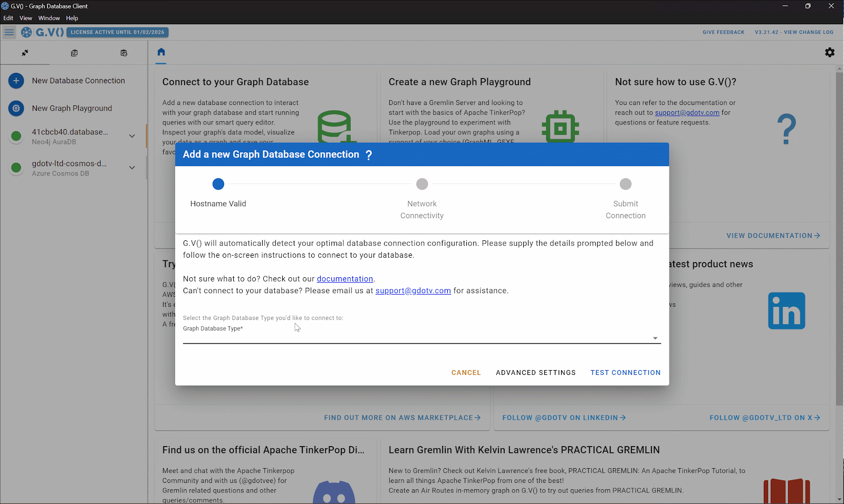Viewport: 844px width, 504px height.
Task: Click the LinkedIn logo icon
Action: tap(787, 311)
